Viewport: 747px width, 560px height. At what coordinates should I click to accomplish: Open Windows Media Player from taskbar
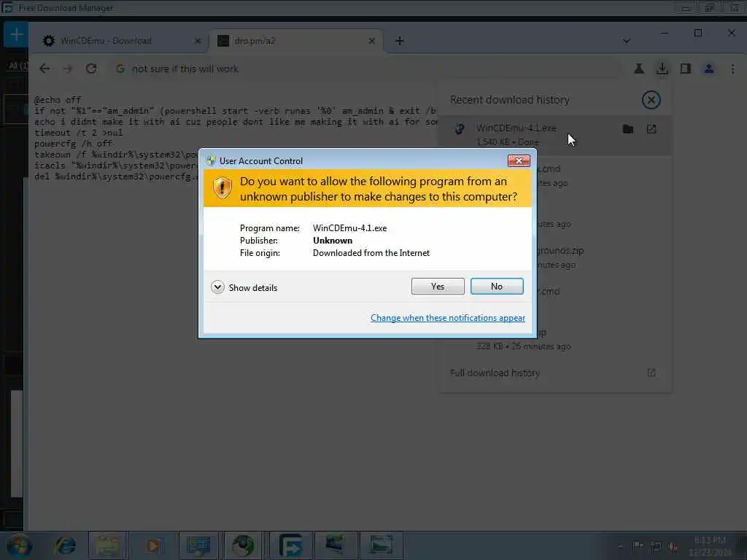click(x=153, y=545)
